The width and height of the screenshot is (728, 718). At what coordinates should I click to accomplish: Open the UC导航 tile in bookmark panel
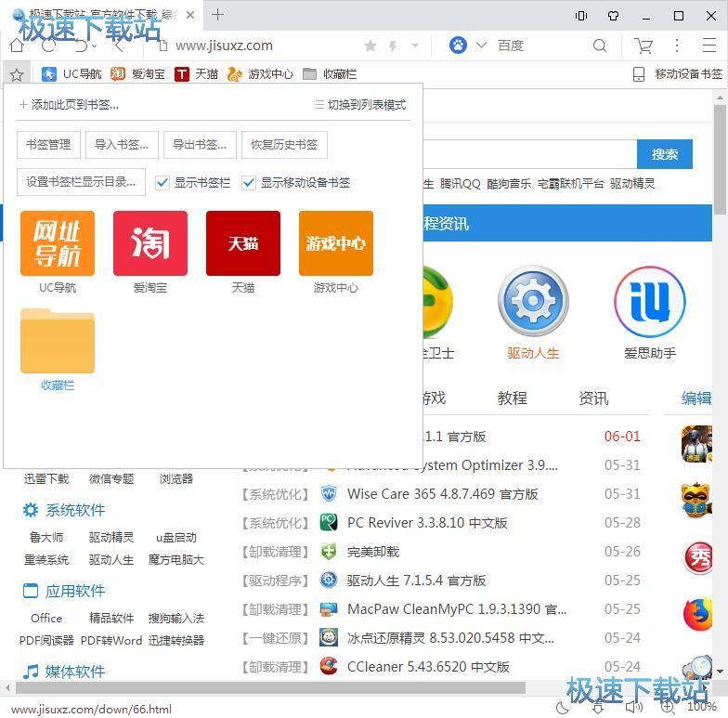coord(58,243)
